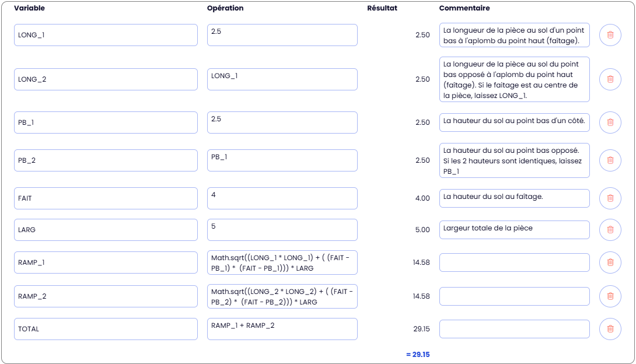636x364 pixels.
Task: Select the PB_2 variable name field
Action: point(106,160)
